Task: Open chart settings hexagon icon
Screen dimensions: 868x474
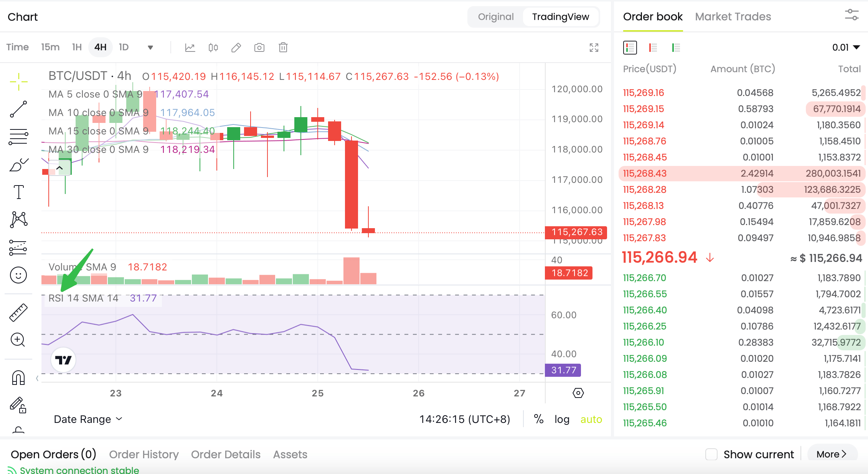Action: pyautogui.click(x=578, y=393)
